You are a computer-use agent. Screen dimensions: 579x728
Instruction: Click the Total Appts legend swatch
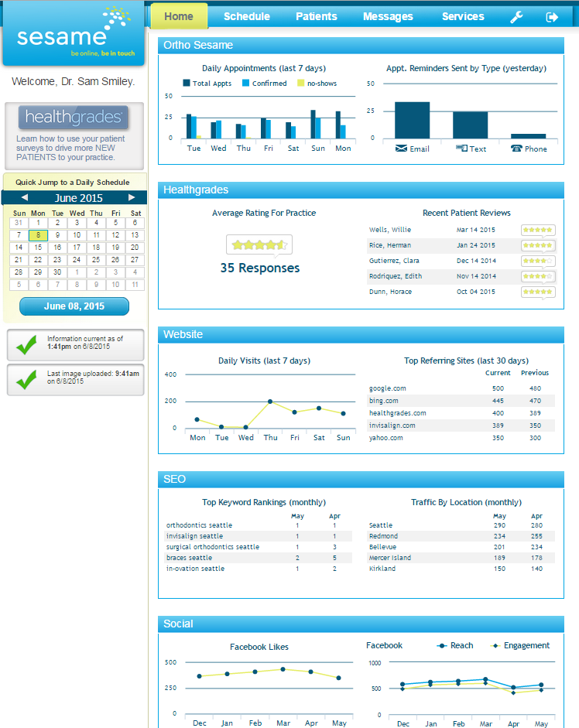click(187, 83)
